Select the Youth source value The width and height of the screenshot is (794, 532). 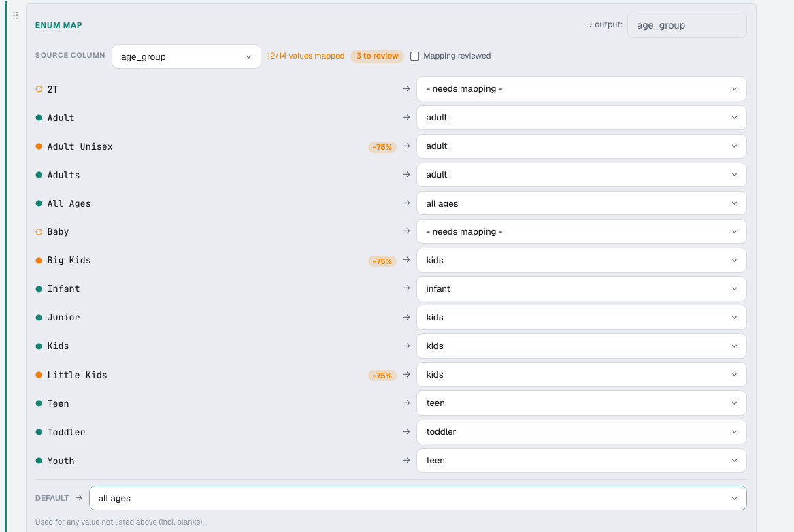tap(61, 461)
